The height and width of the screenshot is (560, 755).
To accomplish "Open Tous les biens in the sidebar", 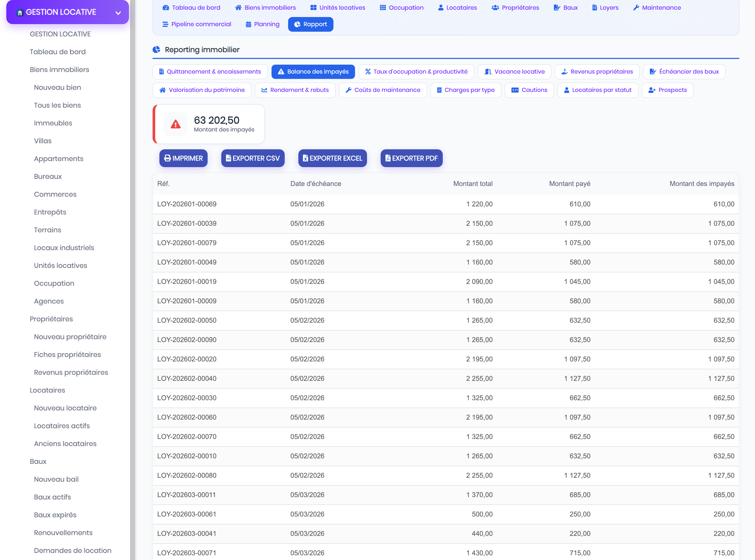I will 57,105.
